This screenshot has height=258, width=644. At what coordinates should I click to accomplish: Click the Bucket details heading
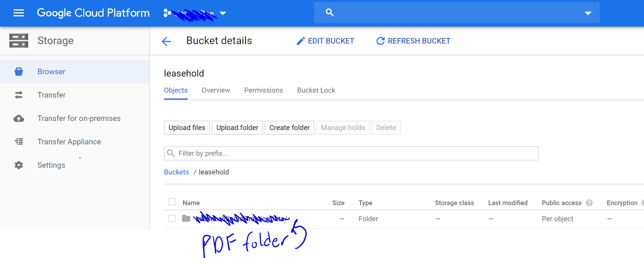pos(219,41)
